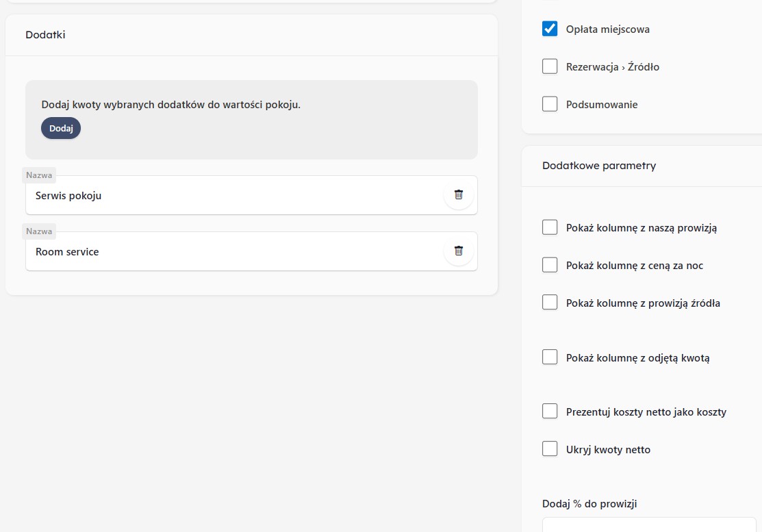
Task: Check the Ukryj kwoty netto option
Action: (550, 449)
